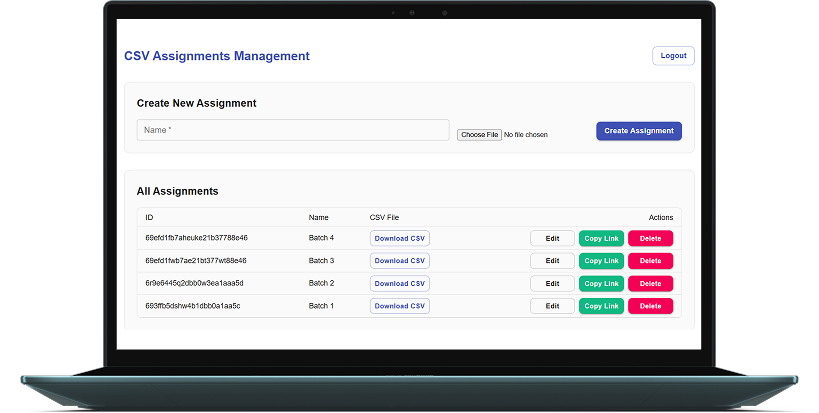Viewport: 819px width, 413px height.
Task: Download CSV for Batch 4
Action: coord(400,238)
